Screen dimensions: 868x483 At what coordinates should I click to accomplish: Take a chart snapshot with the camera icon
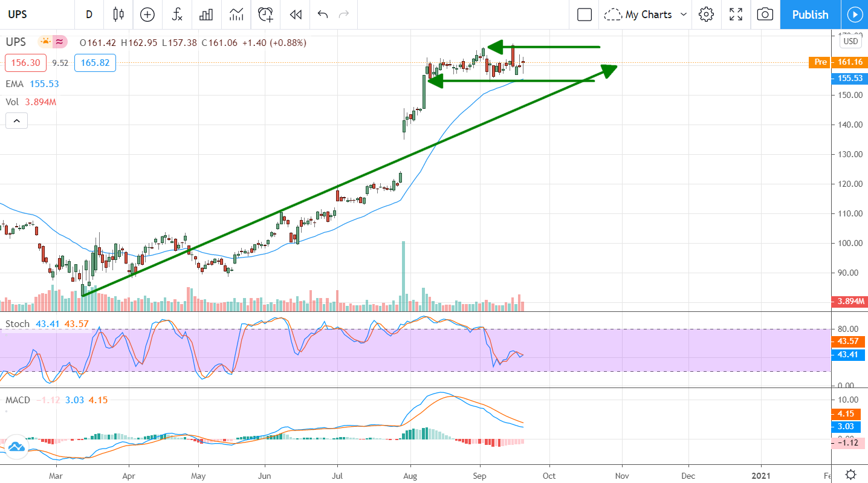[x=765, y=14]
